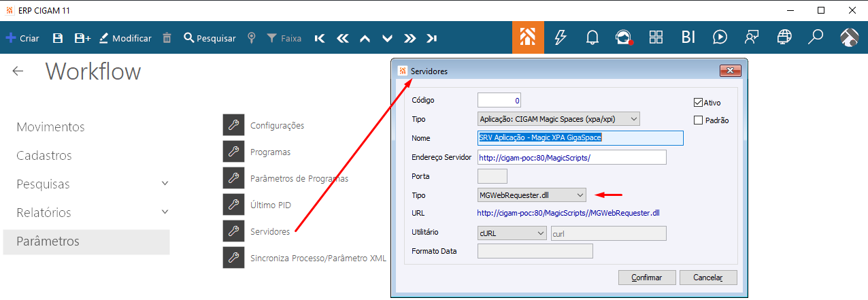Open the cURL Utilitário dropdown
Image resolution: width=868 pixels, height=300 pixels.
click(x=512, y=233)
